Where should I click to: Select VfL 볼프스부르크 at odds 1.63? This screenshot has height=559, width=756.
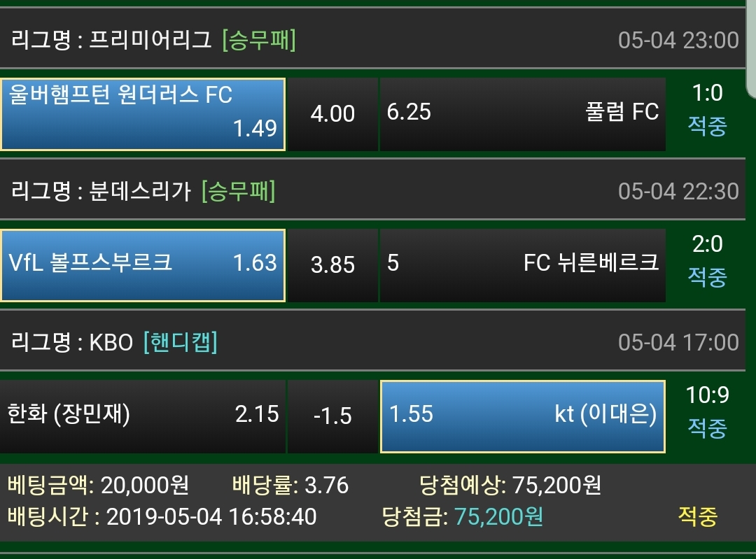pos(143,264)
